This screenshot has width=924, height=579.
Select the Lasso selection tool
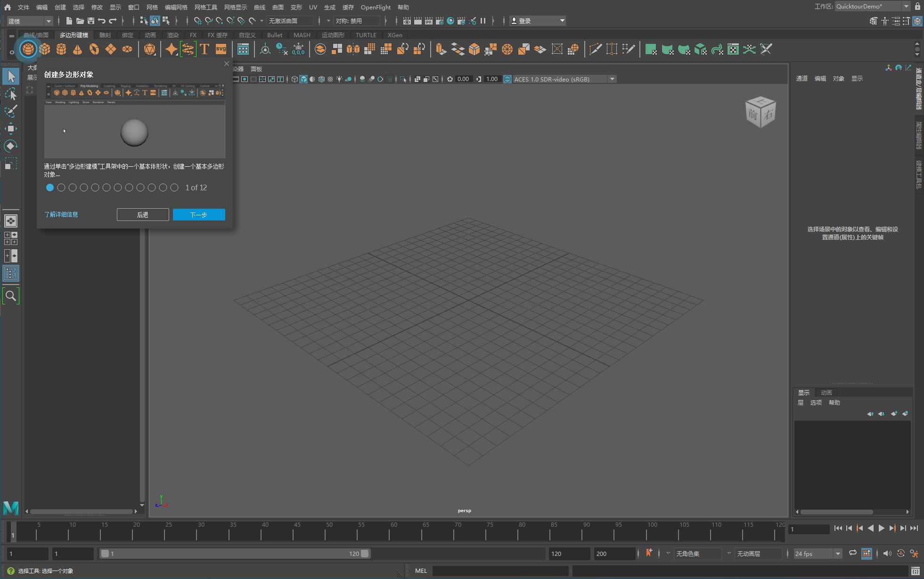coord(11,94)
